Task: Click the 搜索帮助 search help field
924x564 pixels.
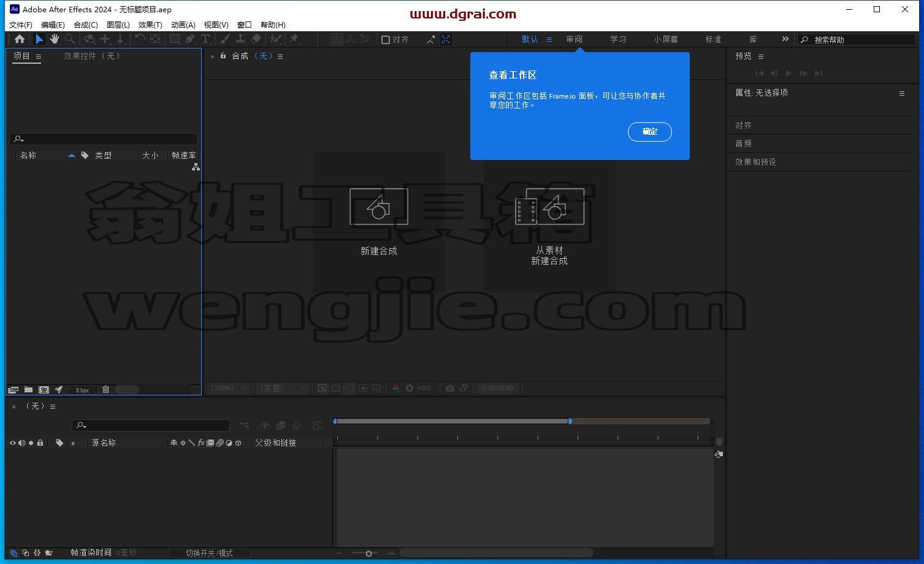Action: click(857, 39)
